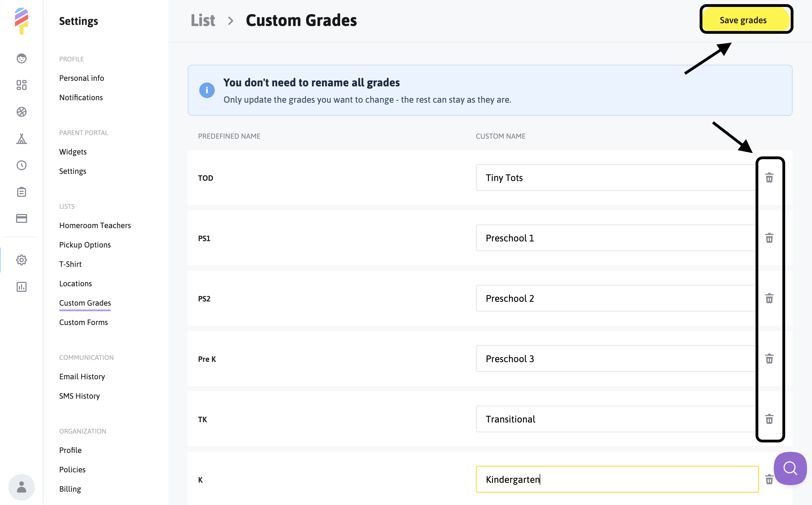Open the settings gear in left rail
The width and height of the screenshot is (812, 505).
(x=21, y=260)
